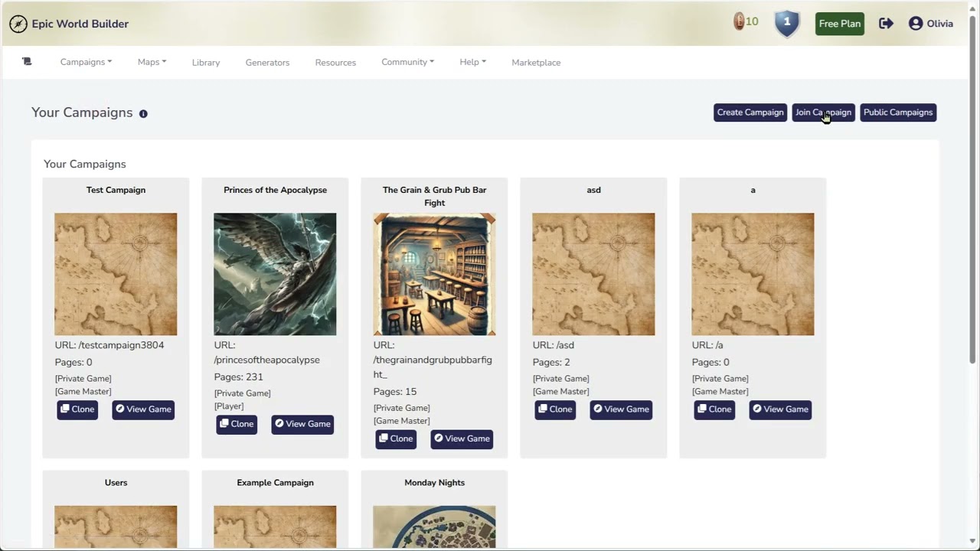Click the Join Campaign button
Screen dimensions: 980x551
823,112
